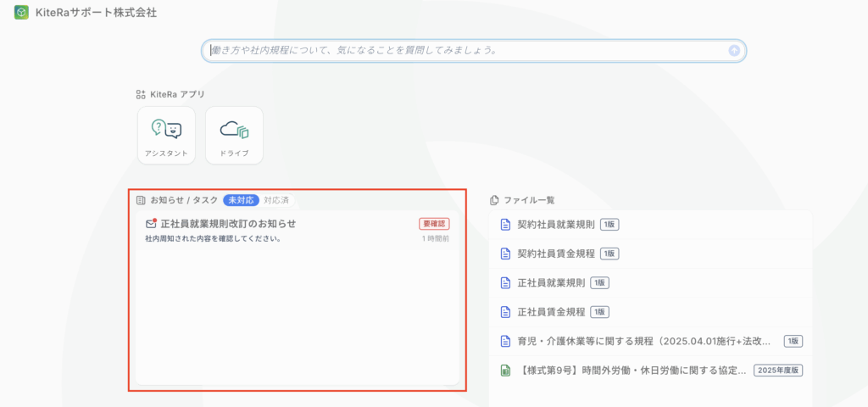Select the 未対応 tab
868x407 pixels.
(x=242, y=201)
